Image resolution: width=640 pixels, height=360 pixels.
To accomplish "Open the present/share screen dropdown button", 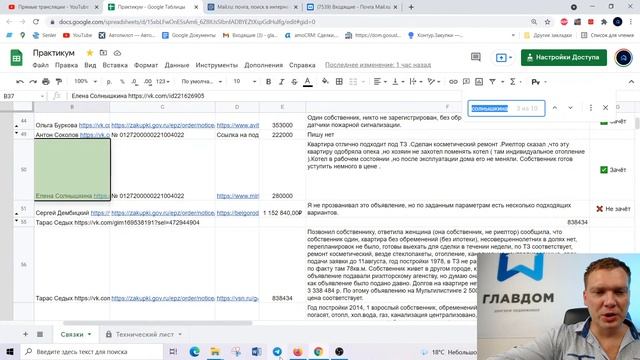I will pos(504,58).
